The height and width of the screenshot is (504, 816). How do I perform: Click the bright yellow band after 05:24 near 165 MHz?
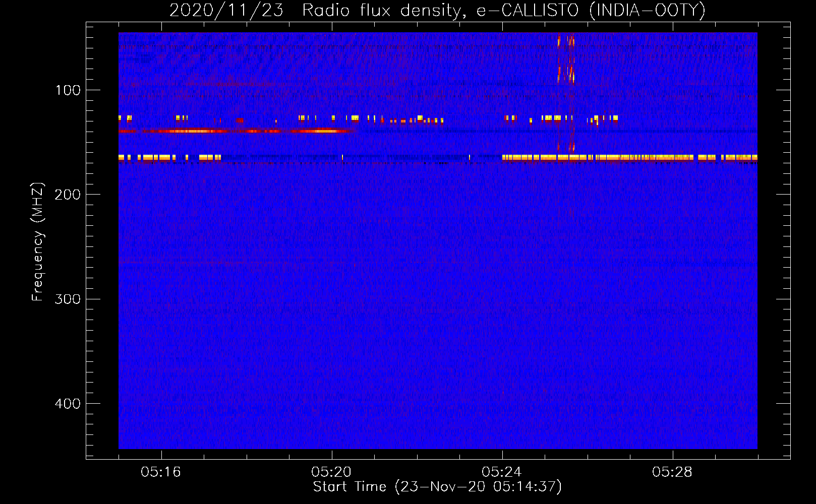pos(629,158)
